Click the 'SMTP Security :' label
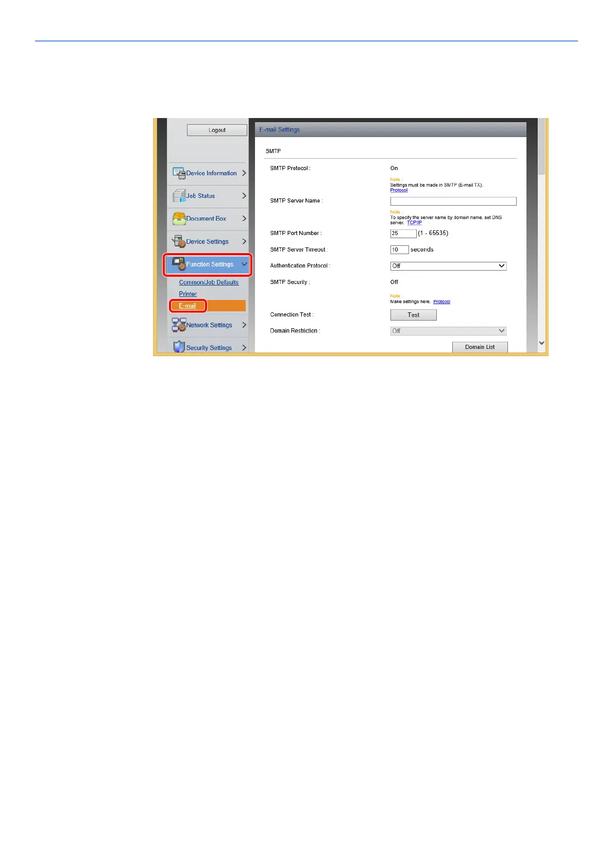 click(290, 282)
